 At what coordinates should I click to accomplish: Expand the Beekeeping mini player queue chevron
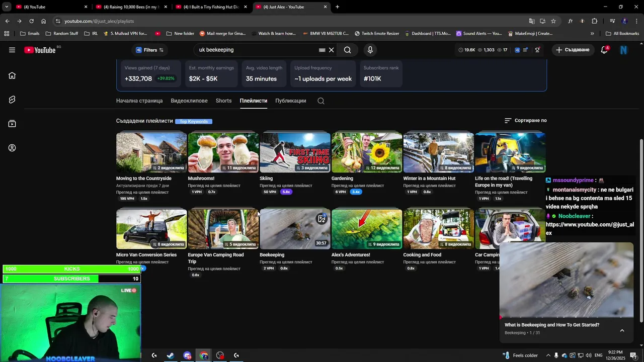tap(622, 330)
